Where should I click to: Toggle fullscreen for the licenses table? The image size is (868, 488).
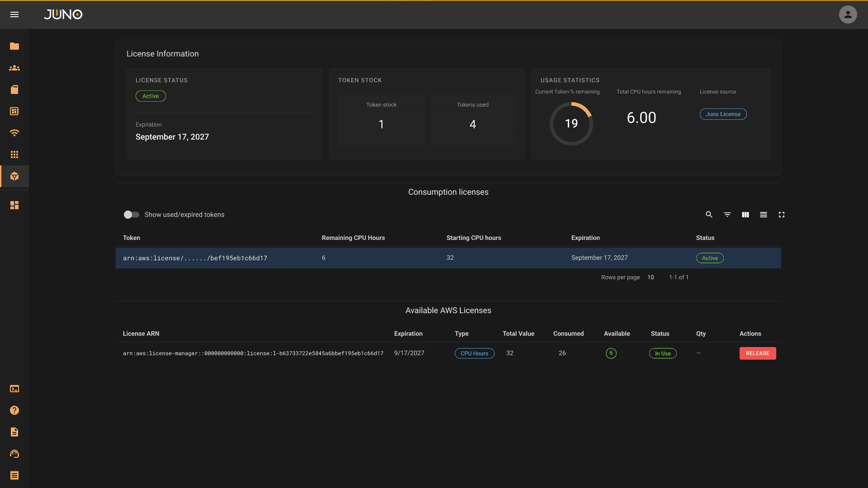click(781, 215)
